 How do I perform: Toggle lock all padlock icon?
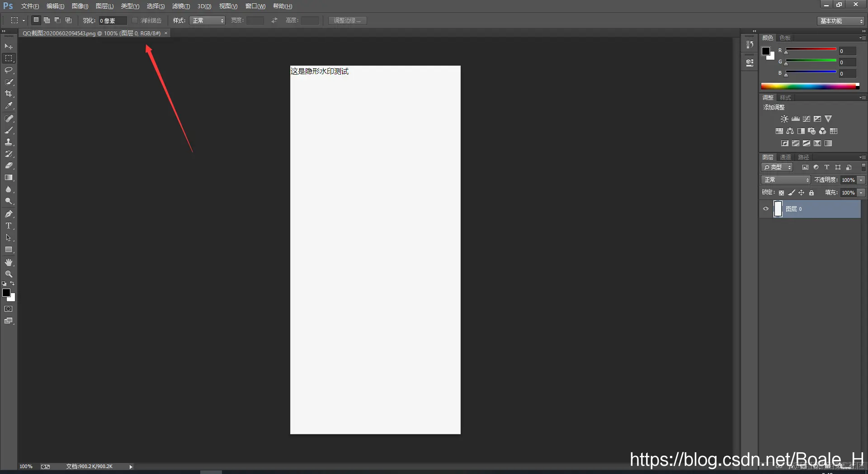pos(811,193)
